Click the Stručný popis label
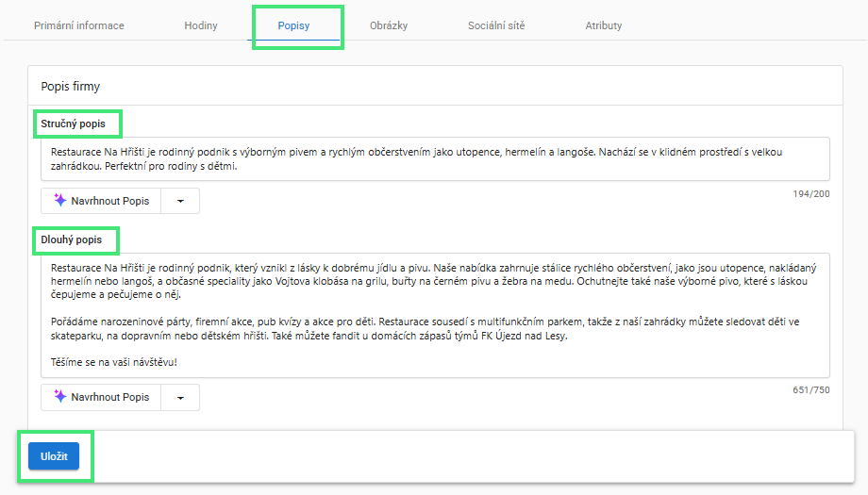 tap(73, 124)
